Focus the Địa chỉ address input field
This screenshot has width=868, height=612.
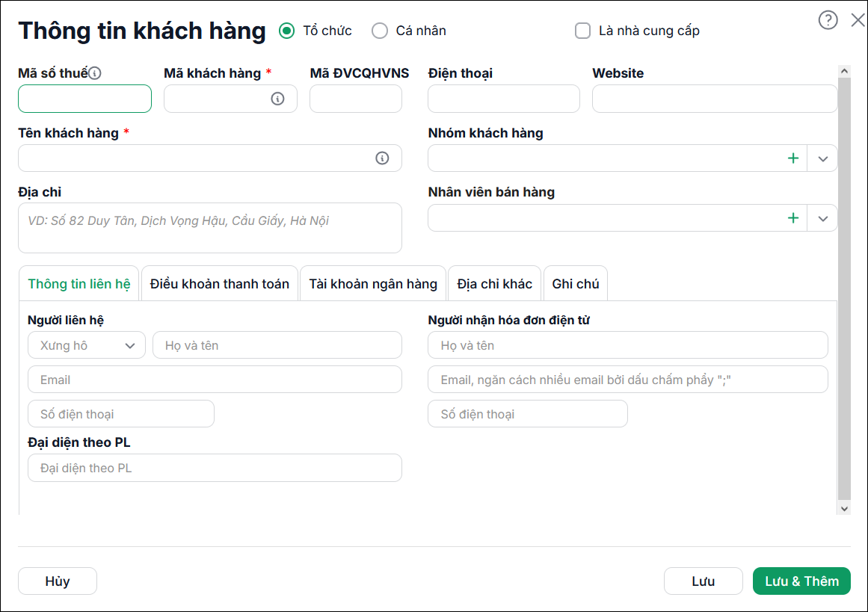[x=210, y=228]
